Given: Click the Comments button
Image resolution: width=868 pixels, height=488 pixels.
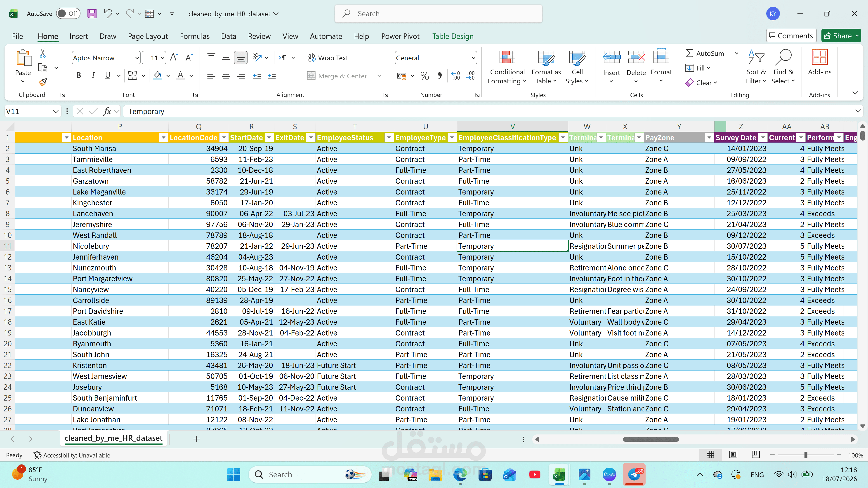Looking at the screenshot, I should click(x=791, y=36).
